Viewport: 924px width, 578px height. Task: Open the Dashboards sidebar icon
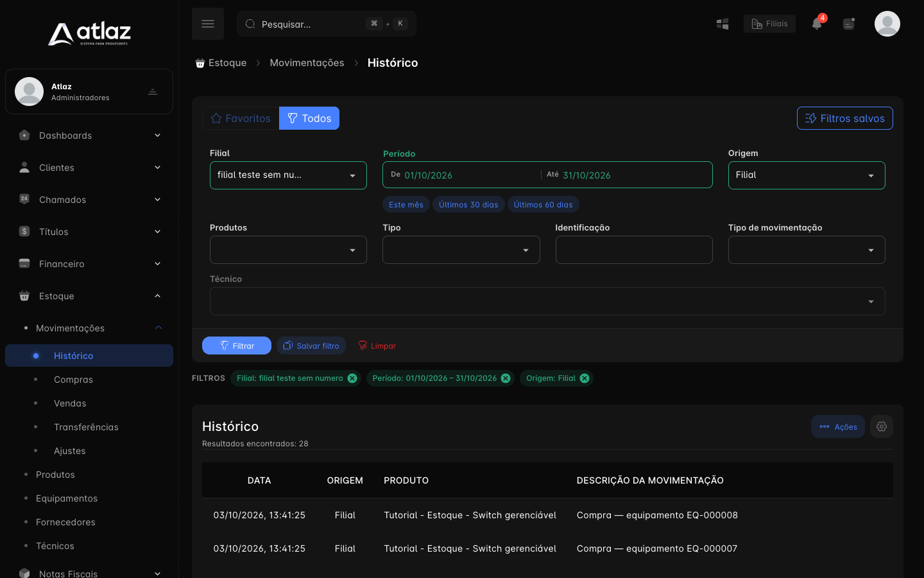click(x=24, y=136)
